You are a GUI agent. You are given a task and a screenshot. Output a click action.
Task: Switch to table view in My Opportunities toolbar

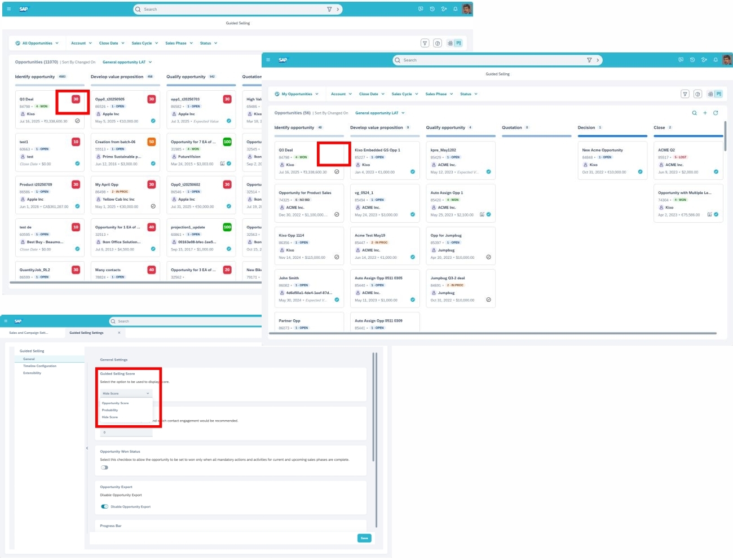pyautogui.click(x=710, y=94)
